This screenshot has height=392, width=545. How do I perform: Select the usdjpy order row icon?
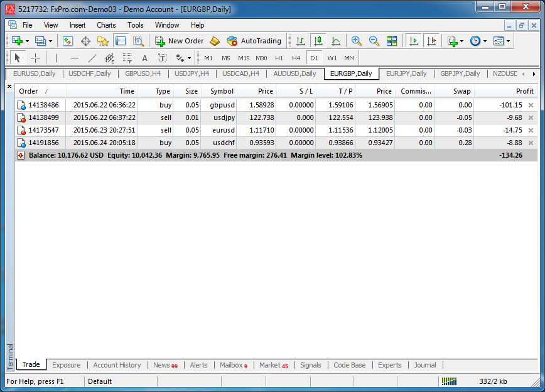pyautogui.click(x=21, y=118)
